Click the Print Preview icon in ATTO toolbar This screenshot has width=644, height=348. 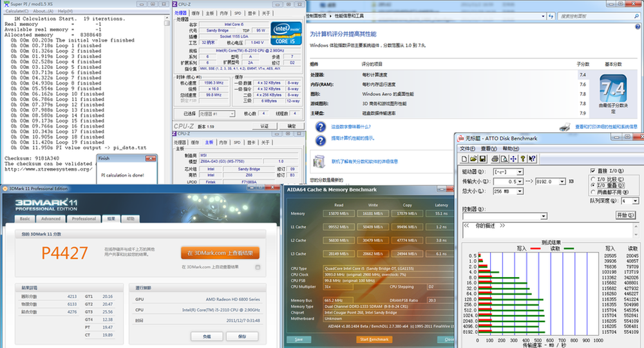(x=504, y=159)
